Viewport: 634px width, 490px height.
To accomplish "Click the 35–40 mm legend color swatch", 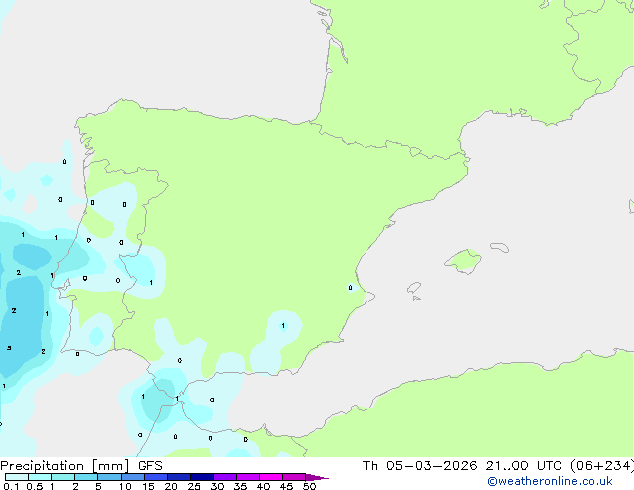I will pyautogui.click(x=247, y=477).
